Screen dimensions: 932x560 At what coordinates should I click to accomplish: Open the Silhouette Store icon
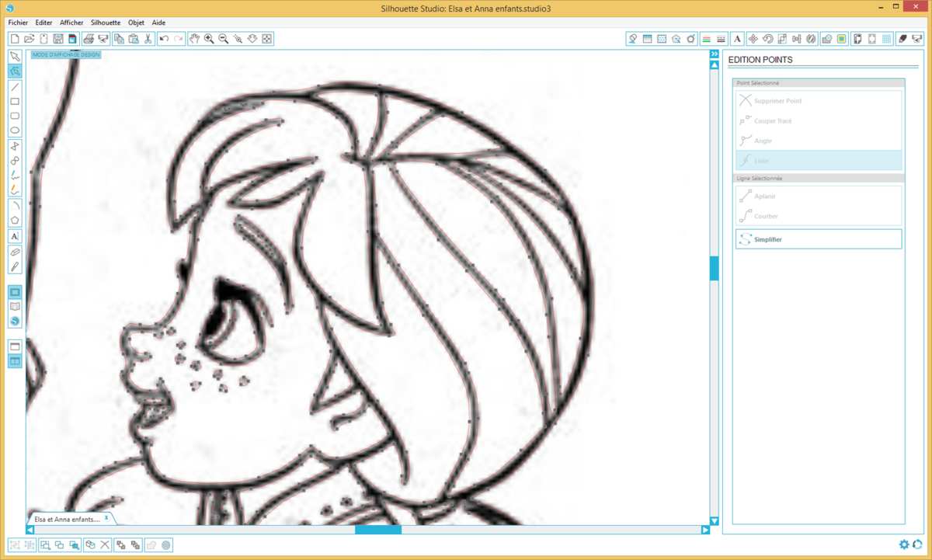(15, 321)
